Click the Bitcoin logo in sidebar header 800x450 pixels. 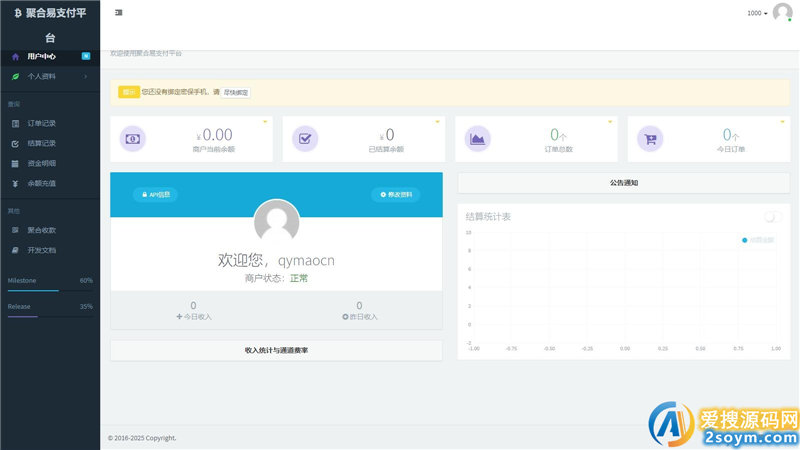point(18,13)
